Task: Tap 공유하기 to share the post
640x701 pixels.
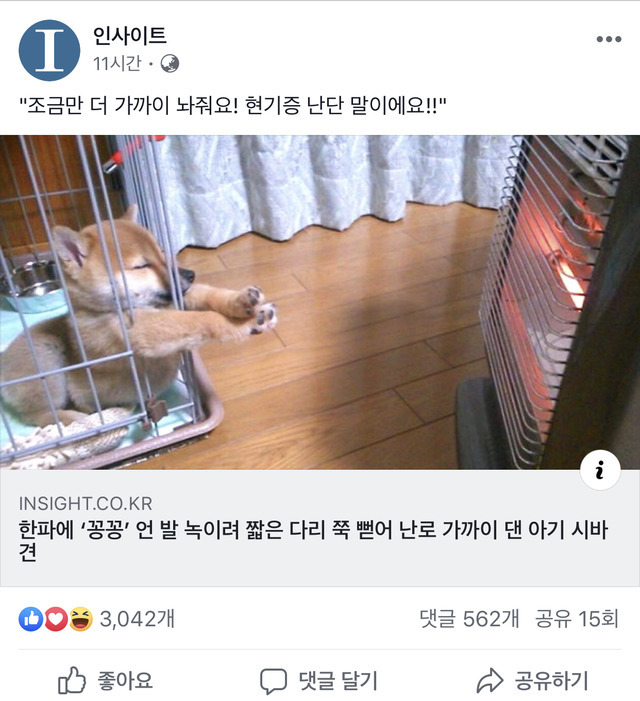Action: [552, 680]
